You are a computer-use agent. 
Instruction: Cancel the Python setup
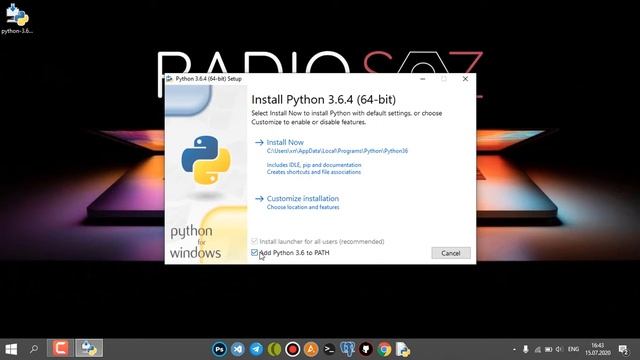coord(451,253)
